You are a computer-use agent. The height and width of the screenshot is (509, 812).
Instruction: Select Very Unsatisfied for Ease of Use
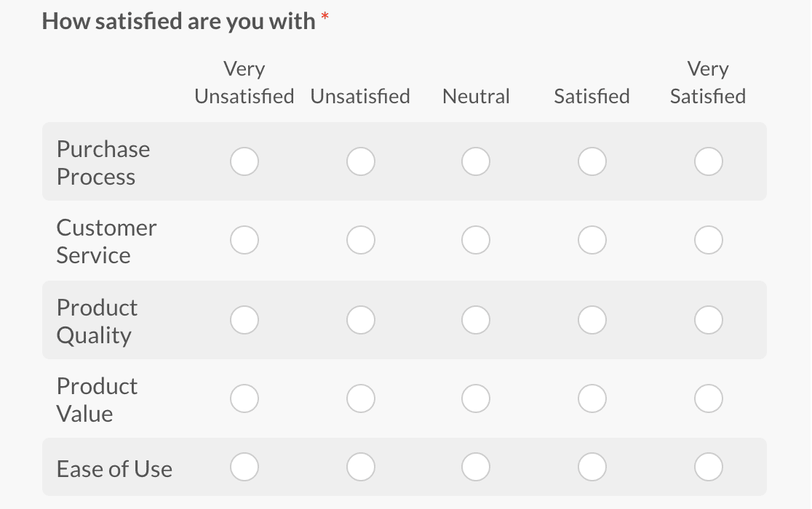click(244, 467)
